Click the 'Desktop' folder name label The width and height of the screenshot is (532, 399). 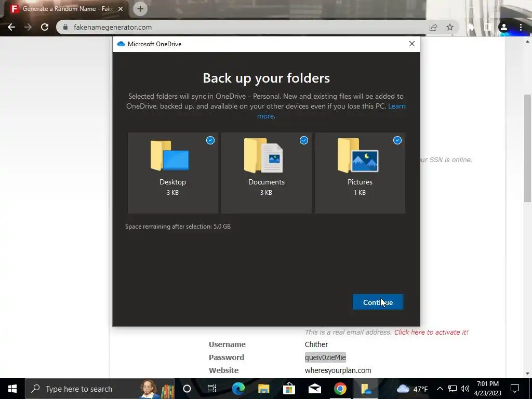172,182
